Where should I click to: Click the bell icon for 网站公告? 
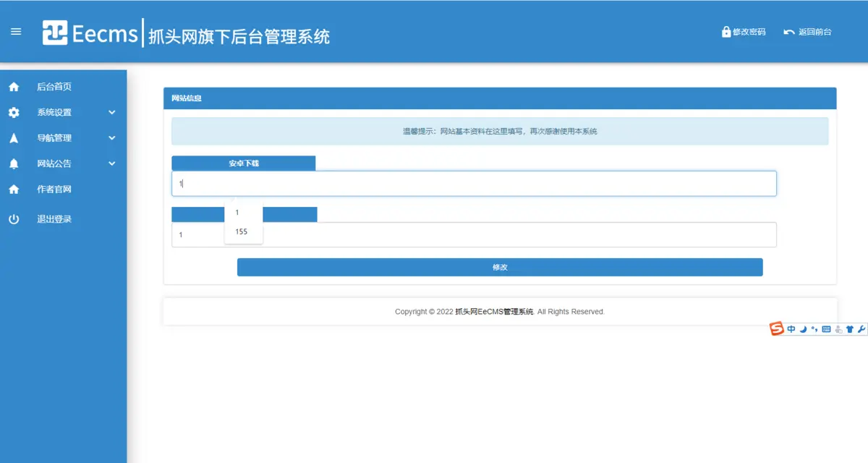(14, 164)
